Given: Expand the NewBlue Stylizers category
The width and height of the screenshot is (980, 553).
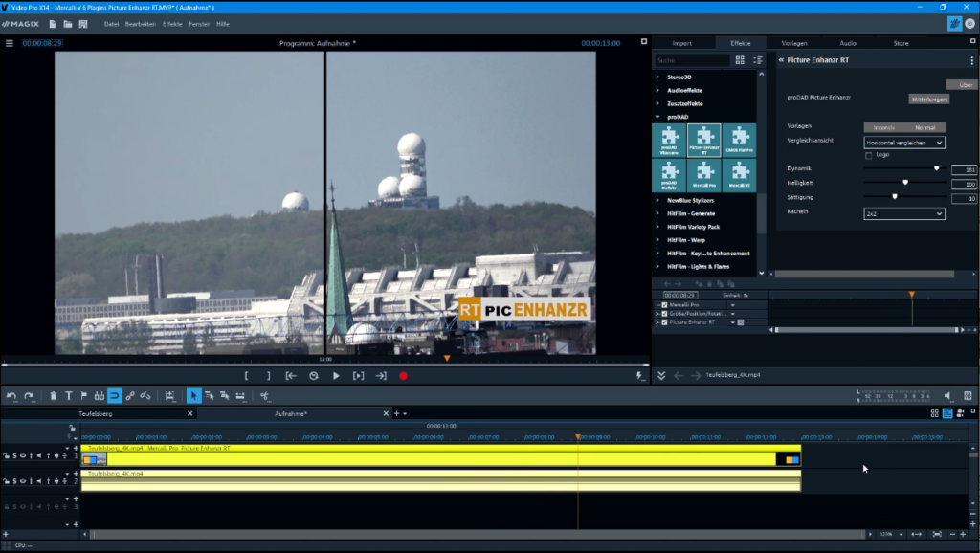Looking at the screenshot, I should pos(657,200).
